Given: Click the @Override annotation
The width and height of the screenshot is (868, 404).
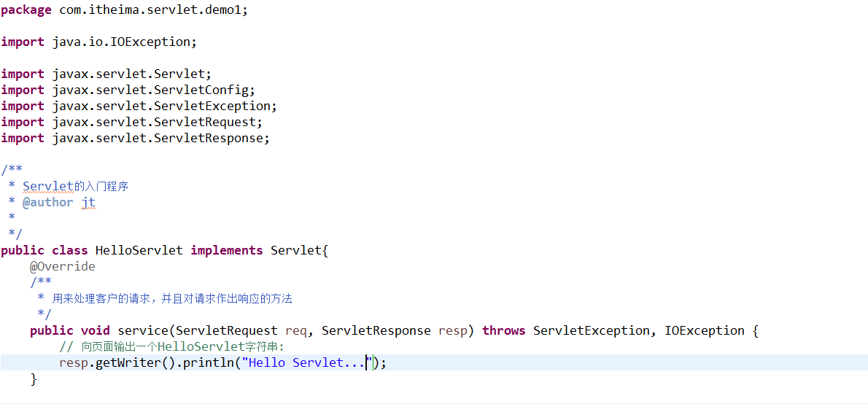Looking at the screenshot, I should [63, 267].
